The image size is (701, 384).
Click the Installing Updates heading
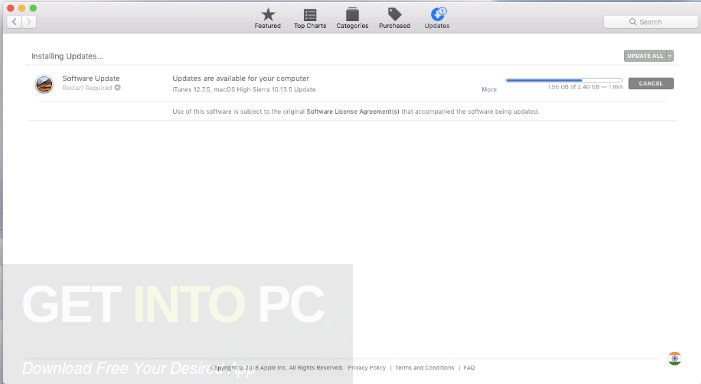coord(67,56)
